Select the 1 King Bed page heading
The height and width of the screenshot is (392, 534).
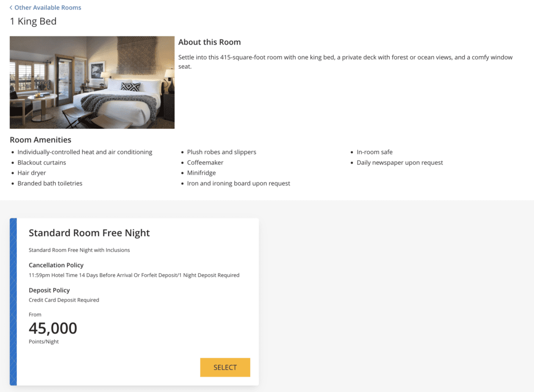pyautogui.click(x=33, y=21)
